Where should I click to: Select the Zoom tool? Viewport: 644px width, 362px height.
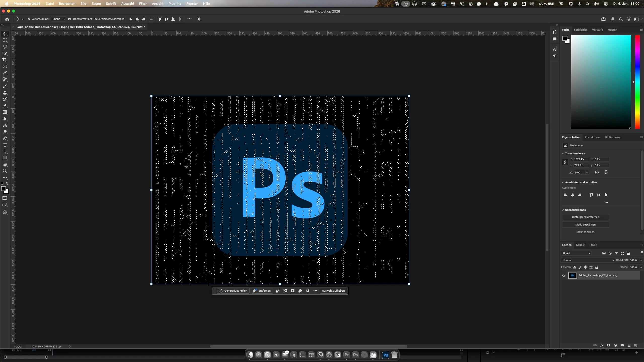pyautogui.click(x=5, y=171)
